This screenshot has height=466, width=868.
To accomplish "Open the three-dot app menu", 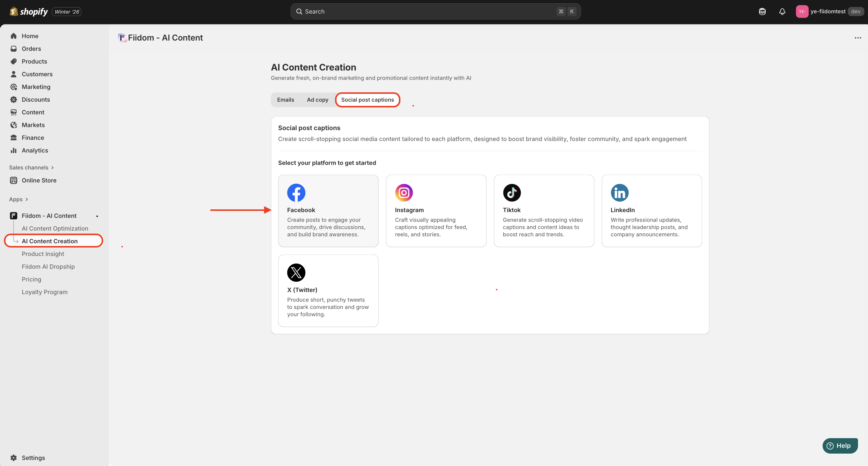I will pos(857,38).
